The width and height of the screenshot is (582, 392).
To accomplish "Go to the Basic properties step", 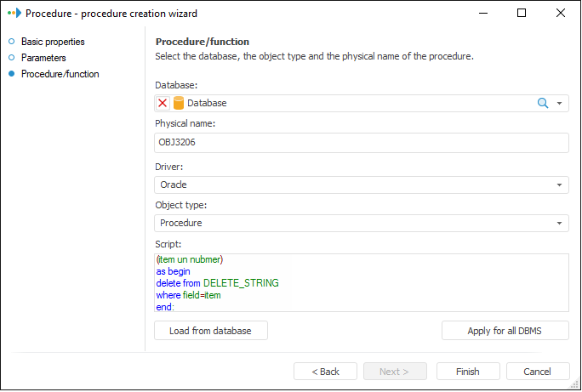I will 53,42.
